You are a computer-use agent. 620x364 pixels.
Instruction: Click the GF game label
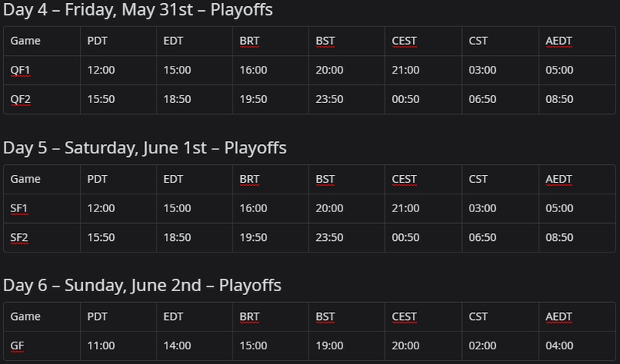click(x=17, y=346)
